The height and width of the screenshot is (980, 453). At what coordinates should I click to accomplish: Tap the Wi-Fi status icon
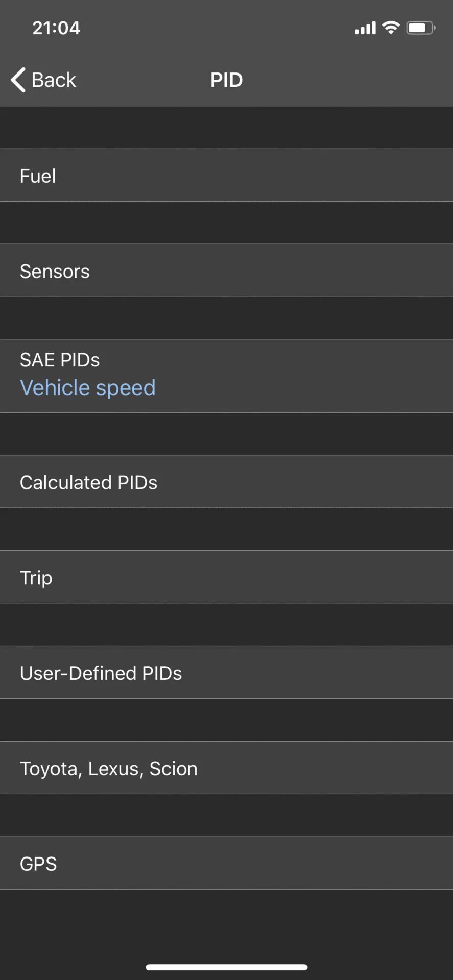coord(391,28)
